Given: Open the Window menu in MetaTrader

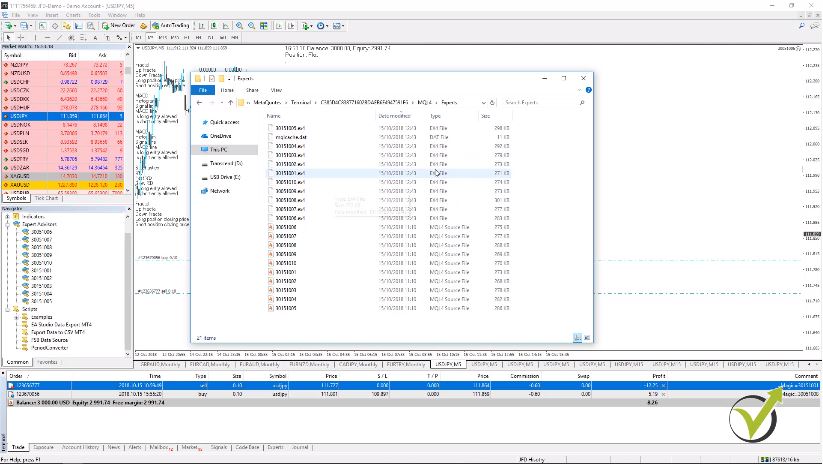Looking at the screenshot, I should (x=117, y=15).
